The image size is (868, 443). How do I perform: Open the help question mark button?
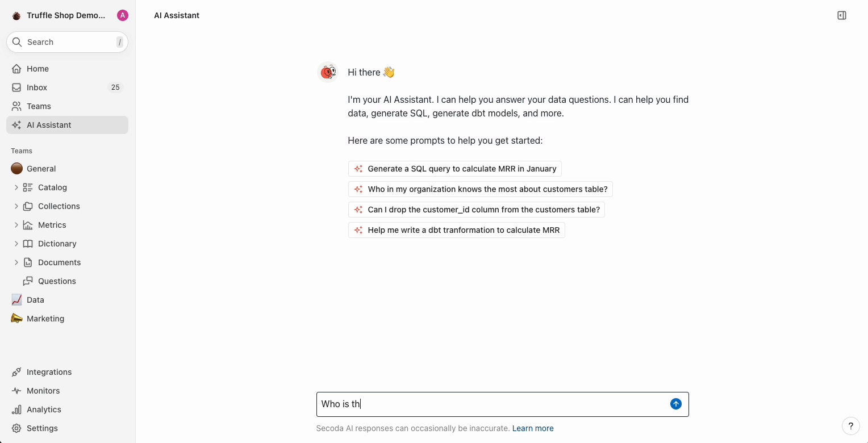click(850, 426)
